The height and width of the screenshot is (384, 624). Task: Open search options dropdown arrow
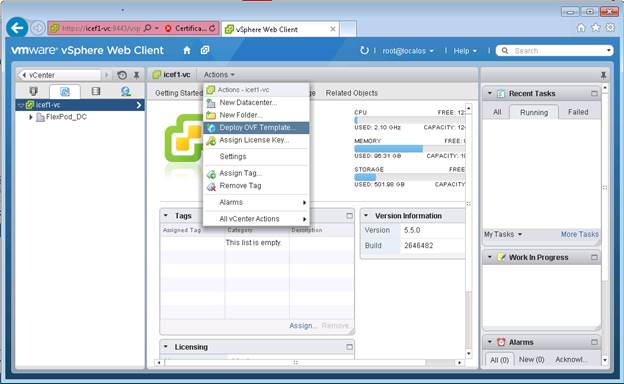click(608, 51)
